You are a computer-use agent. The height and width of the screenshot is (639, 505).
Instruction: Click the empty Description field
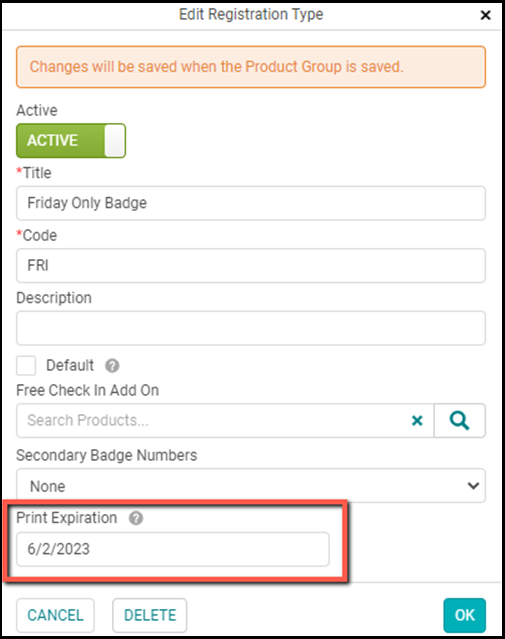click(251, 328)
